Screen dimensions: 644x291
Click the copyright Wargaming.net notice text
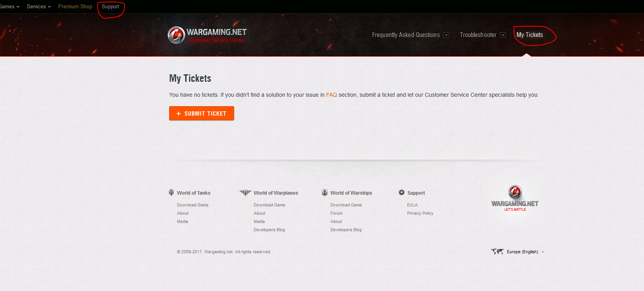224,252
